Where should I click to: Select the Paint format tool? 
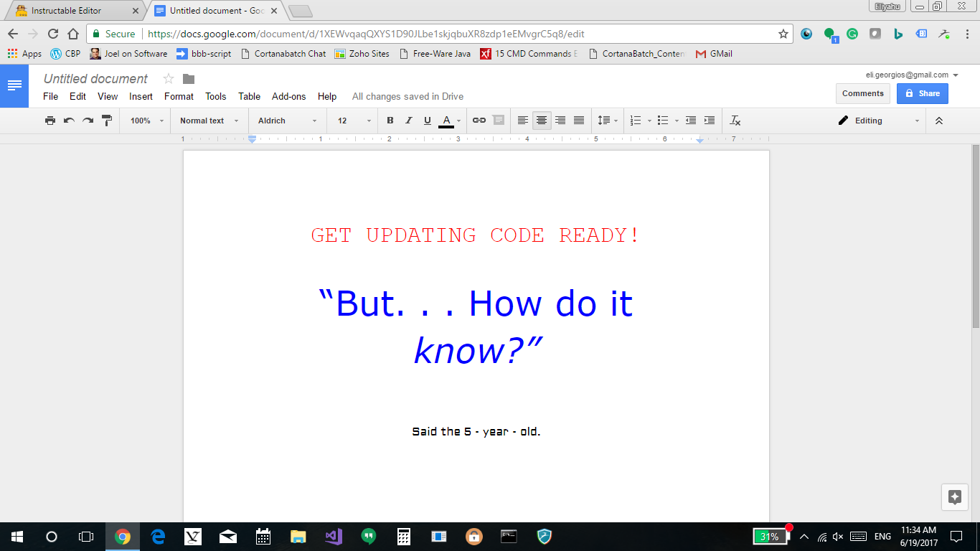point(107,121)
